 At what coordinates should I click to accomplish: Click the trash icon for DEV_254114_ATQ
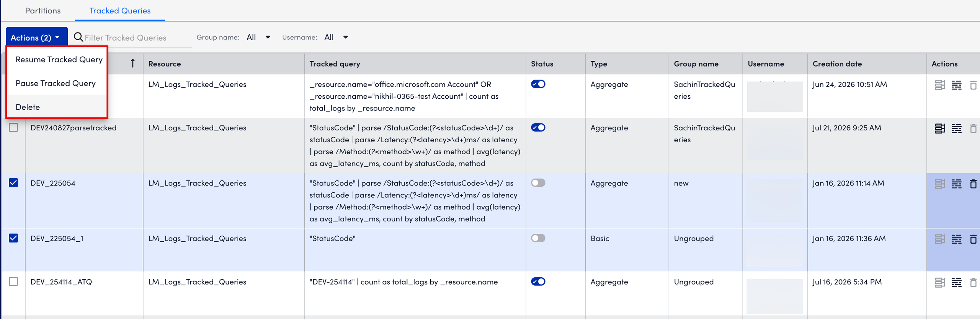click(x=973, y=283)
